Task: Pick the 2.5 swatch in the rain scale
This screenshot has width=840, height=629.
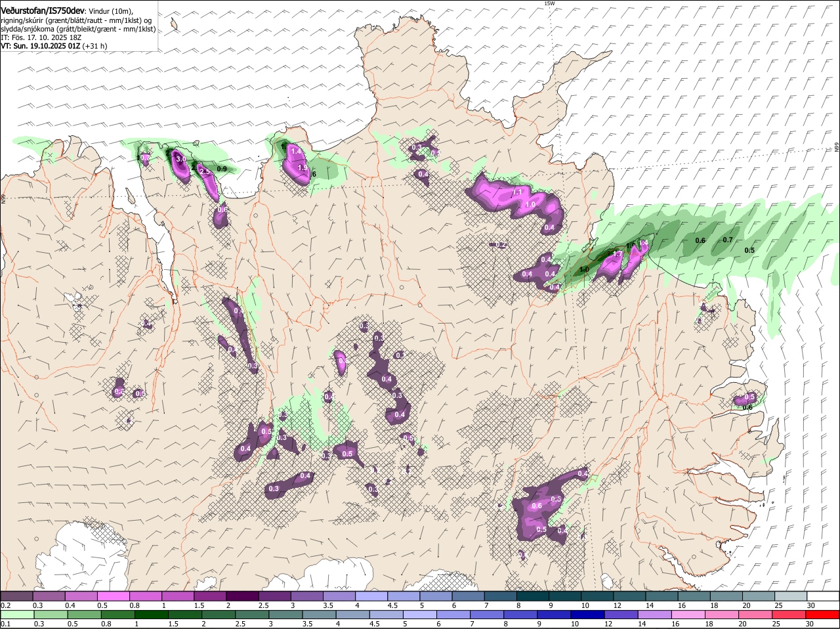Action: click(252, 615)
